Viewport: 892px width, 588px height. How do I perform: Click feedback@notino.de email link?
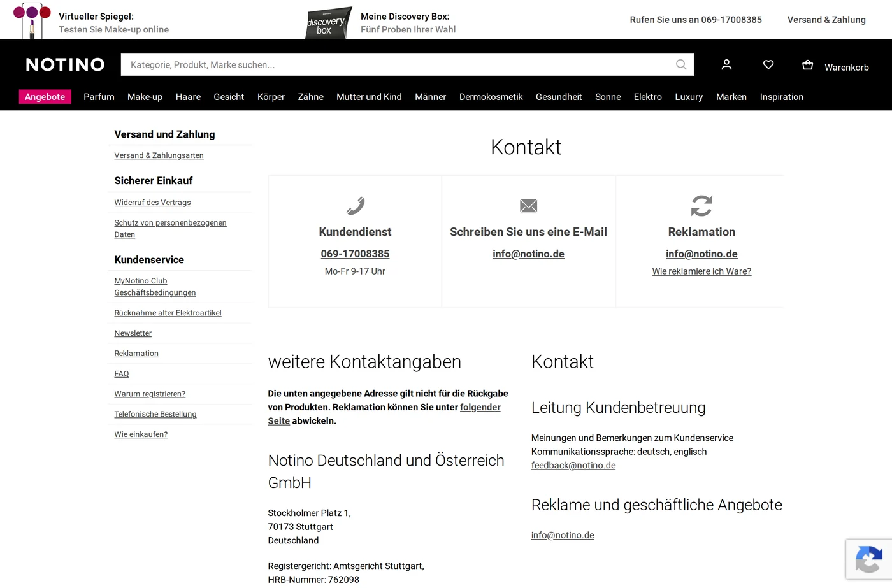coord(573,466)
